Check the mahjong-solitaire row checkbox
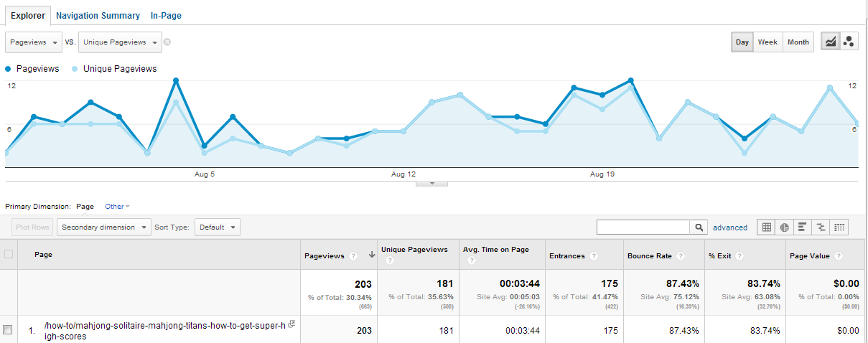The width and height of the screenshot is (868, 343). coord(9,330)
